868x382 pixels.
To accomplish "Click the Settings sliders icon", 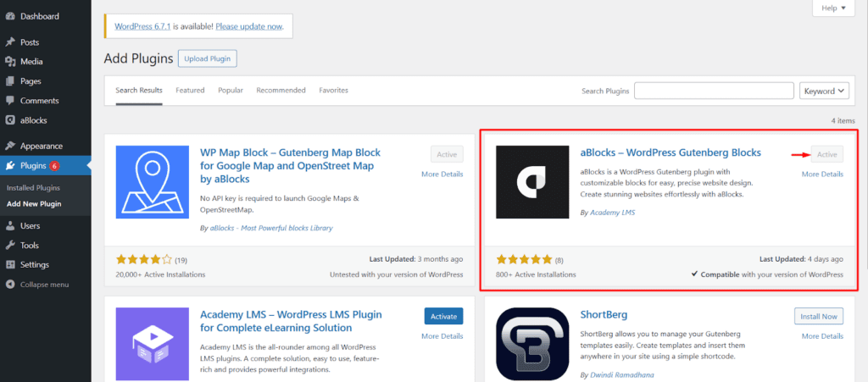I will tap(10, 264).
